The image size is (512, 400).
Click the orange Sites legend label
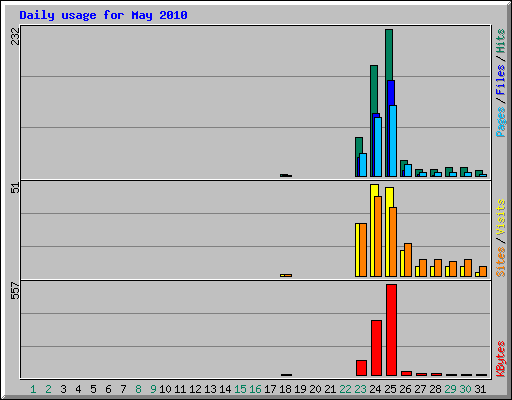coord(500,262)
